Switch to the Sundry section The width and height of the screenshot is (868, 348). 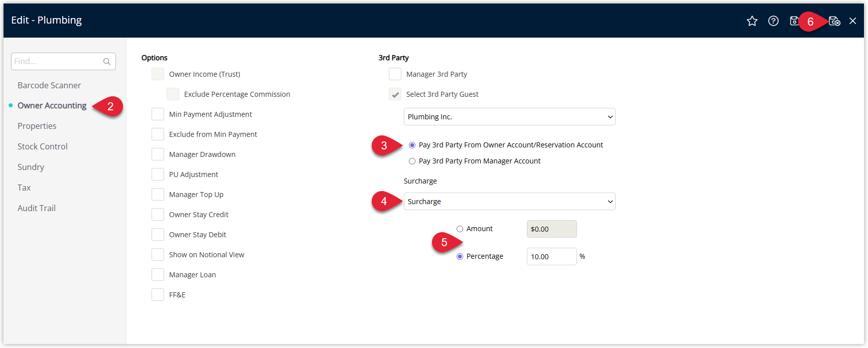click(31, 167)
